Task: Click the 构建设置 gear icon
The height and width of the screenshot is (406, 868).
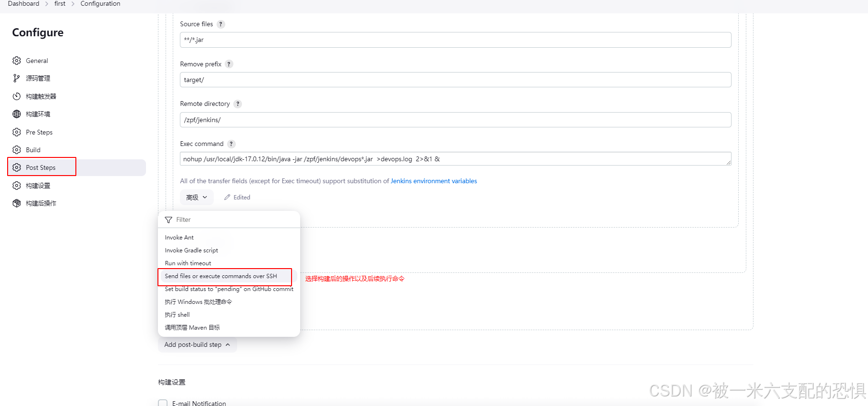Action: (17, 186)
